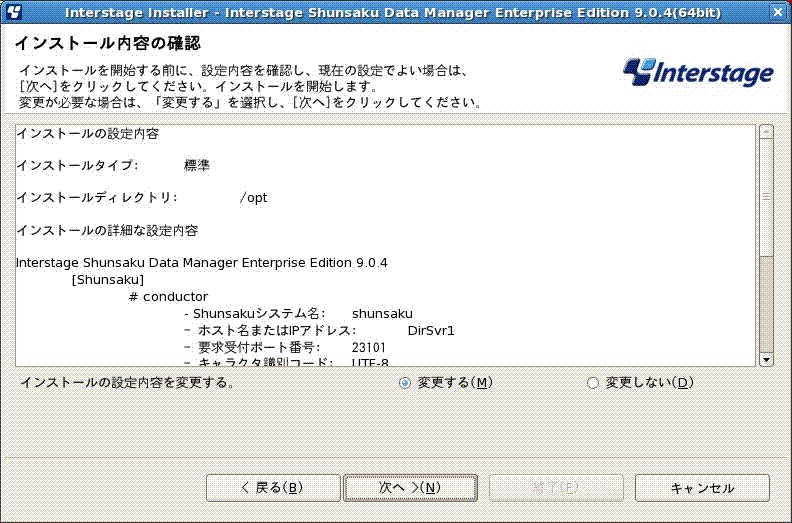Screen dimensions: 792x523
Task: Click the scrollbar up arrow
Action: click(x=766, y=132)
